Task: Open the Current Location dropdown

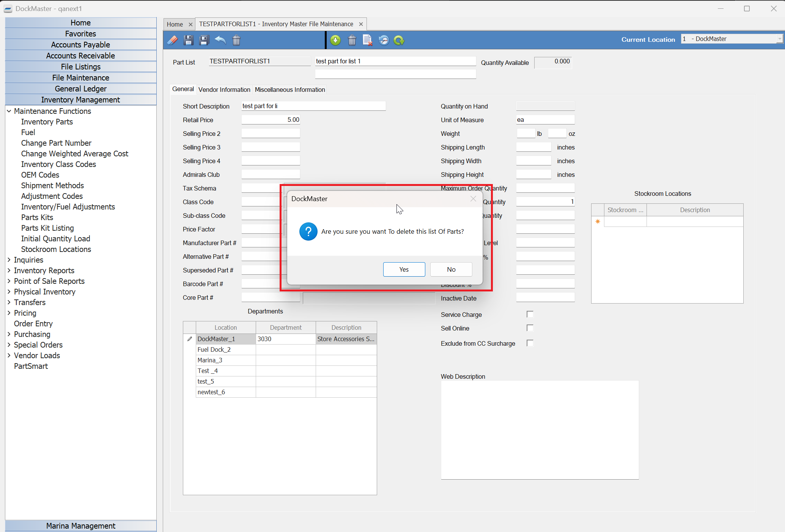Action: click(x=779, y=39)
